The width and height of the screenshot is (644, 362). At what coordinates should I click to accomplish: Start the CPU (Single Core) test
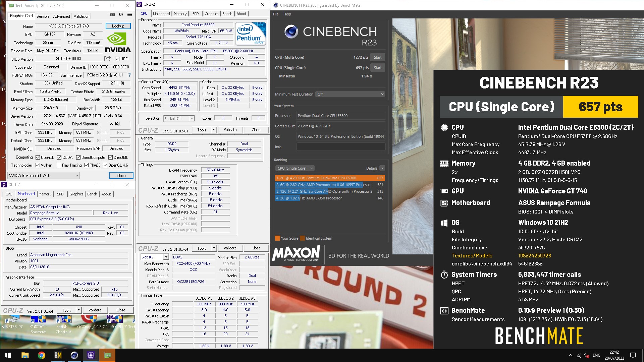(x=378, y=68)
